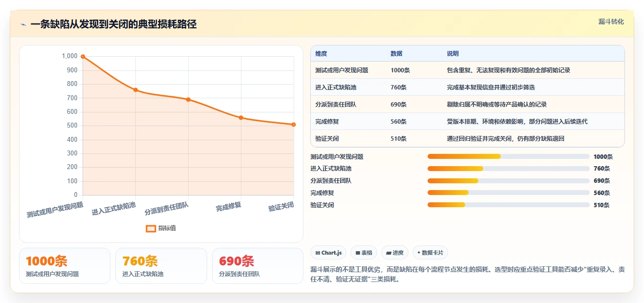Screen dimensions: 644x303
Task: Click the 说明 table column header
Action: 453,54
